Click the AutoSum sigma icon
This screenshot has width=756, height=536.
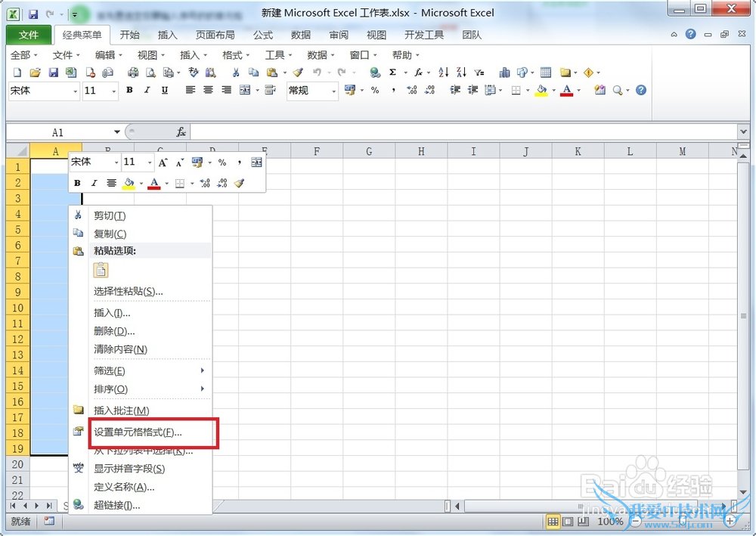(393, 73)
